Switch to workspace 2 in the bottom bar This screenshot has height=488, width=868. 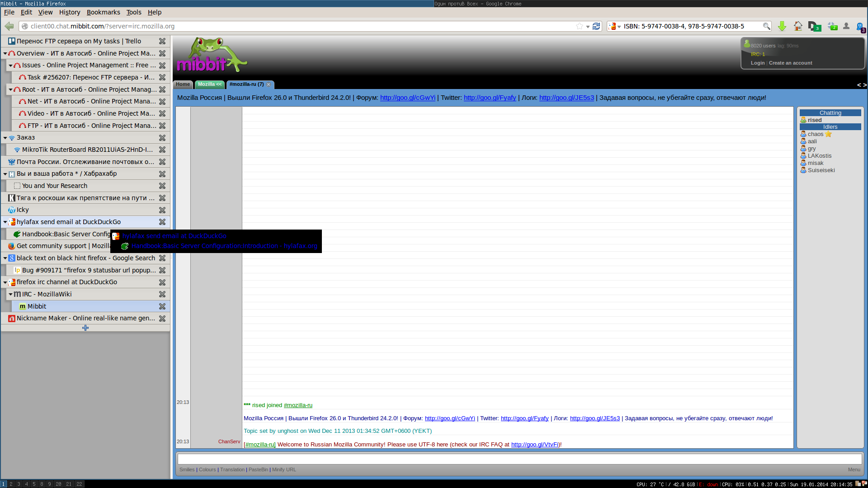tap(11, 484)
